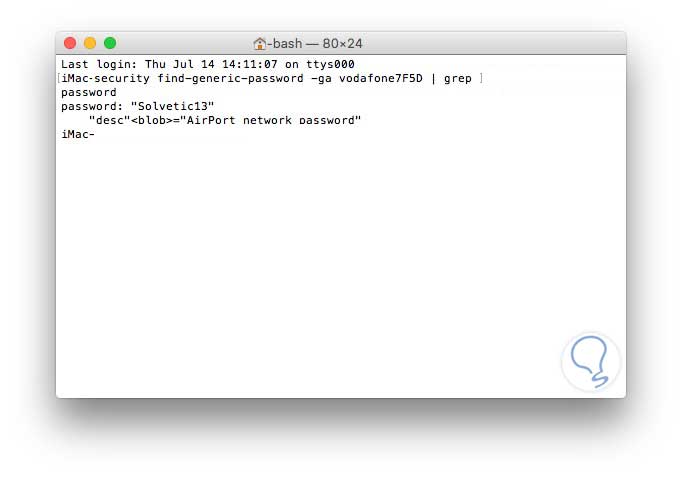The height and width of the screenshot is (478, 682).
Task: Click the green zoom window button
Action: (x=110, y=43)
